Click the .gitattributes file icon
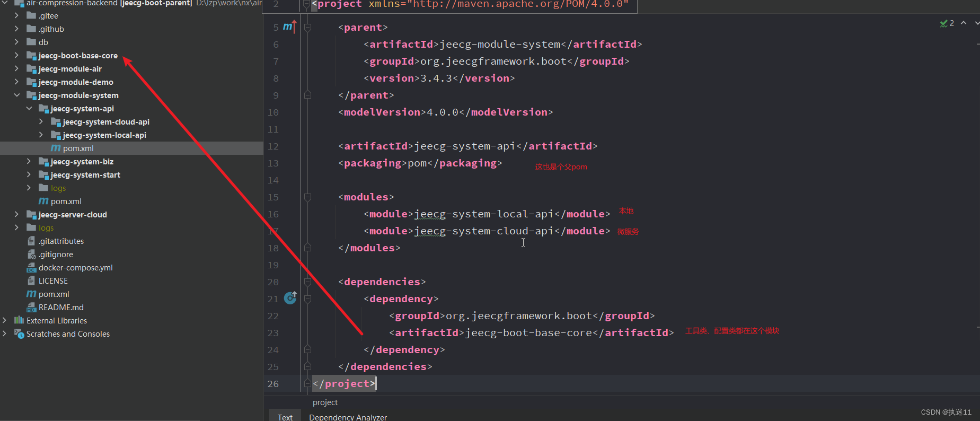The width and height of the screenshot is (980, 421). coord(31,241)
